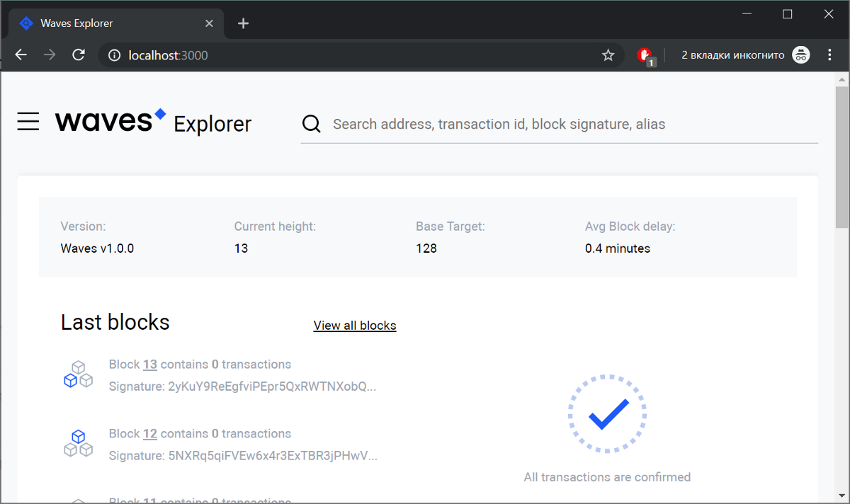The height and width of the screenshot is (504, 850).
Task: Select the magnifier search icon
Action: (312, 123)
